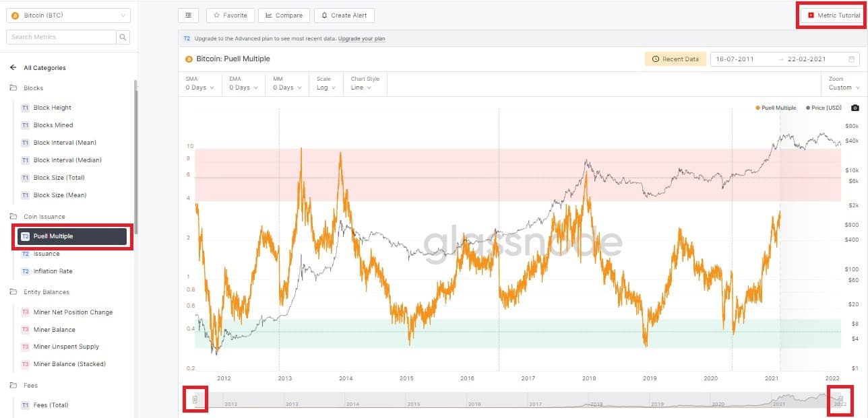
Task: Select Block Interval (Median) metric
Action: pos(67,160)
